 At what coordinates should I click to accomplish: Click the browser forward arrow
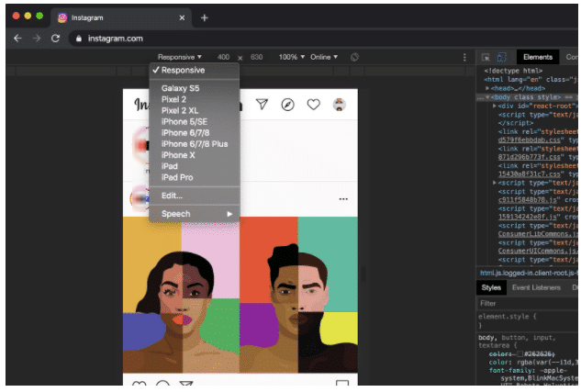(37, 39)
